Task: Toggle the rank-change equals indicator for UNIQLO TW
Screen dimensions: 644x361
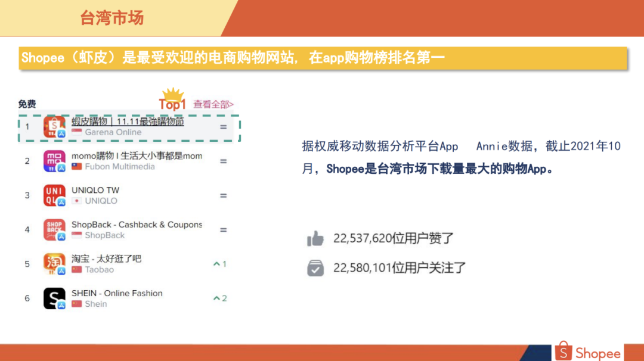Action: (222, 195)
